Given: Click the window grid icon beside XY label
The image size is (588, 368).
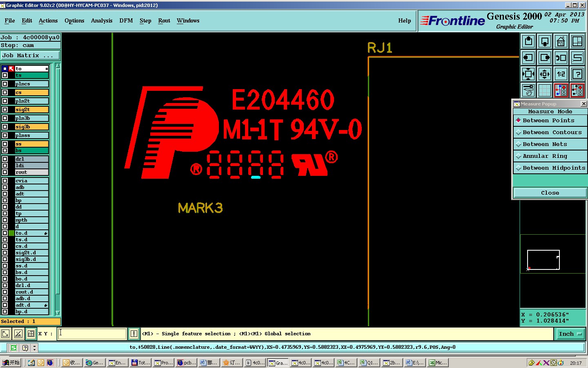Looking at the screenshot, I should [31, 334].
